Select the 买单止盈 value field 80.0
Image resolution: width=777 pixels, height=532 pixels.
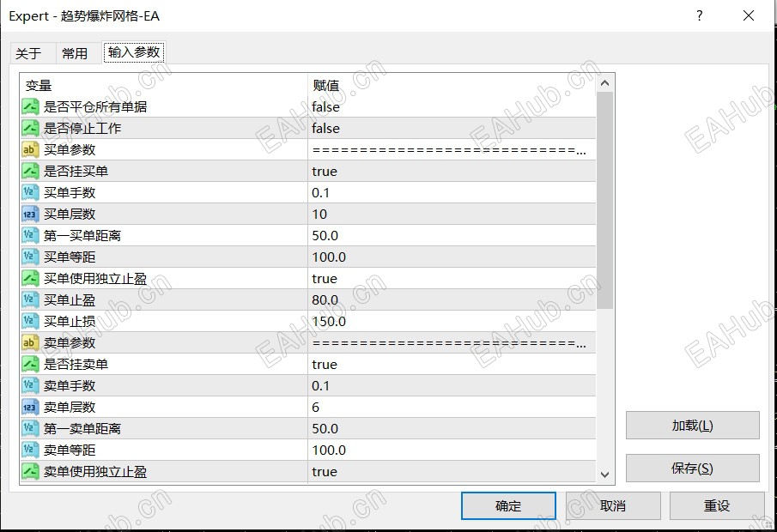click(x=452, y=300)
